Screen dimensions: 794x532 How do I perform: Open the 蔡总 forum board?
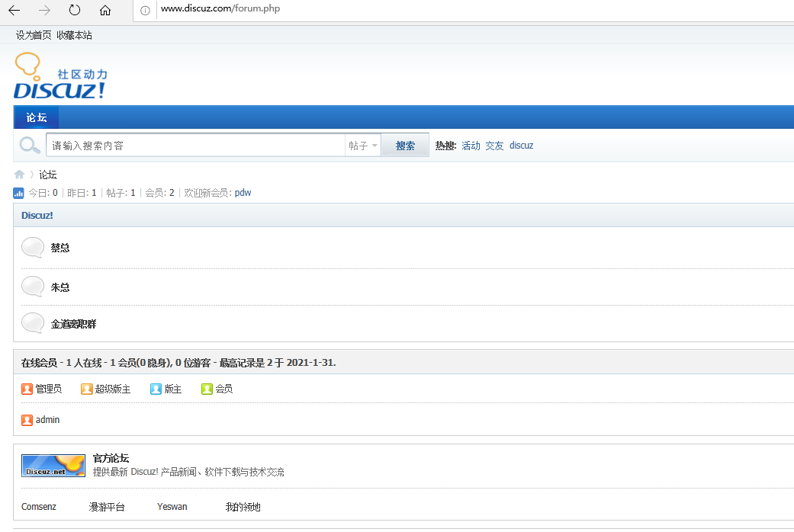coord(60,248)
